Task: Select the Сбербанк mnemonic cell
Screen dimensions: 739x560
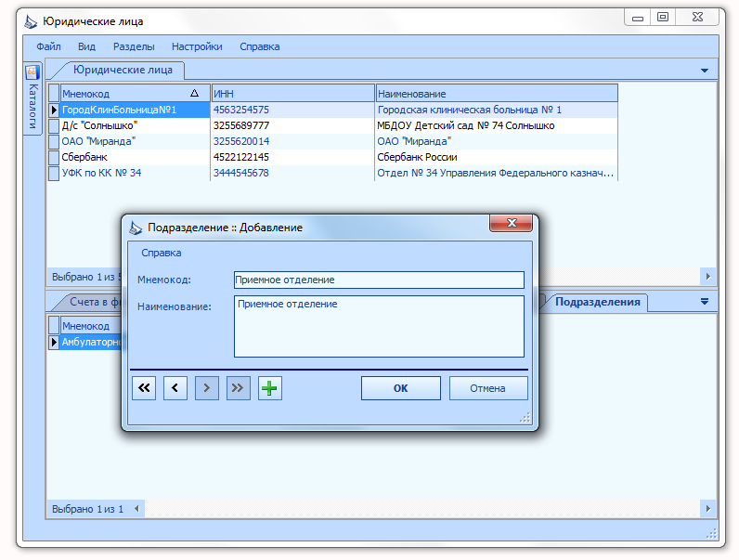Action: point(135,157)
